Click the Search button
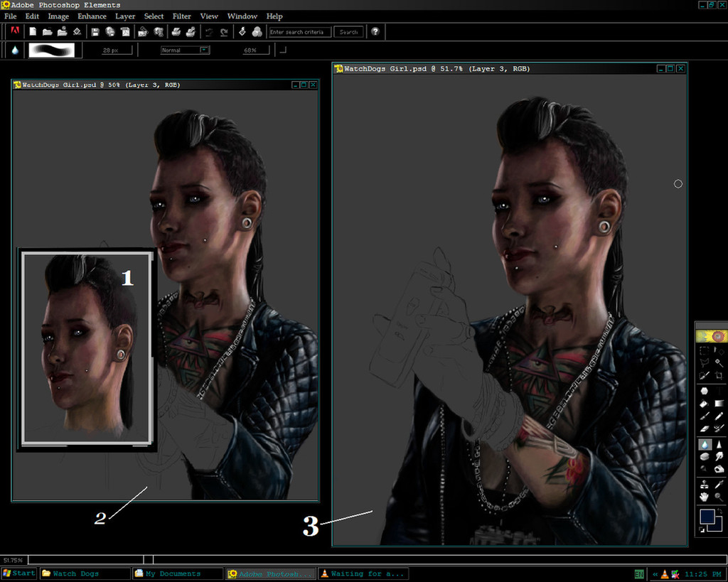Screen dimensions: 728x582 [348, 32]
